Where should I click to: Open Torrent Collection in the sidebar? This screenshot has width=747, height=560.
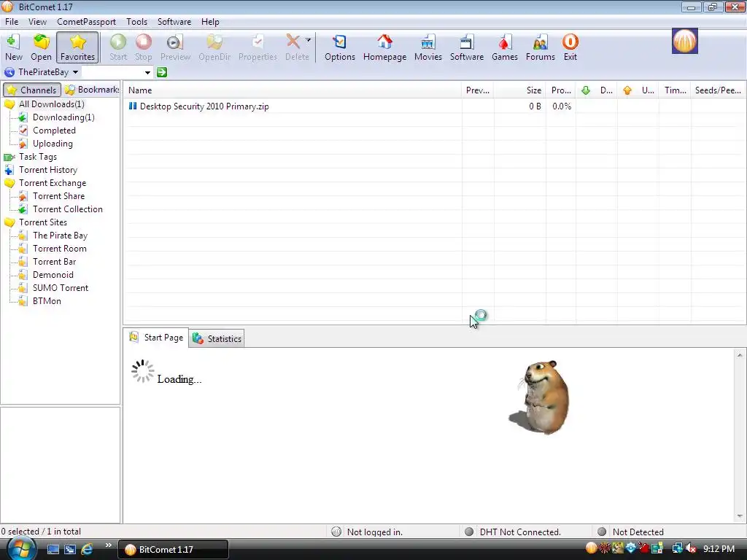pos(67,209)
